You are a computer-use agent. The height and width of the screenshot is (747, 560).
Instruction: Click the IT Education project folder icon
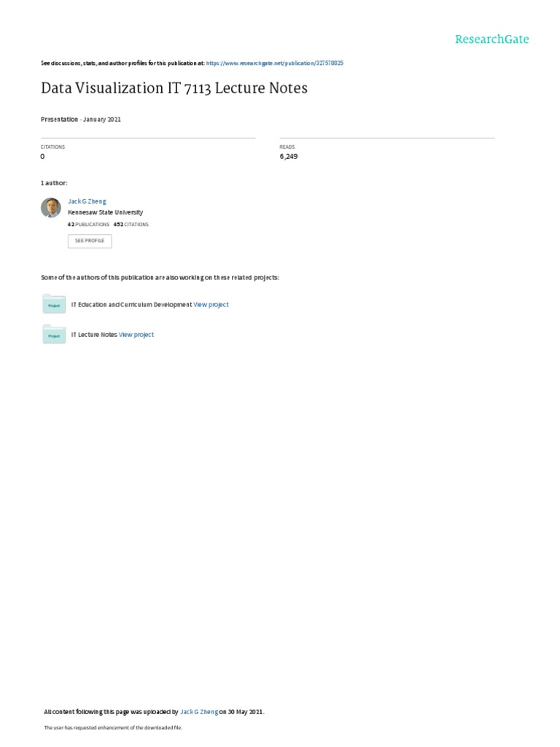(54, 304)
